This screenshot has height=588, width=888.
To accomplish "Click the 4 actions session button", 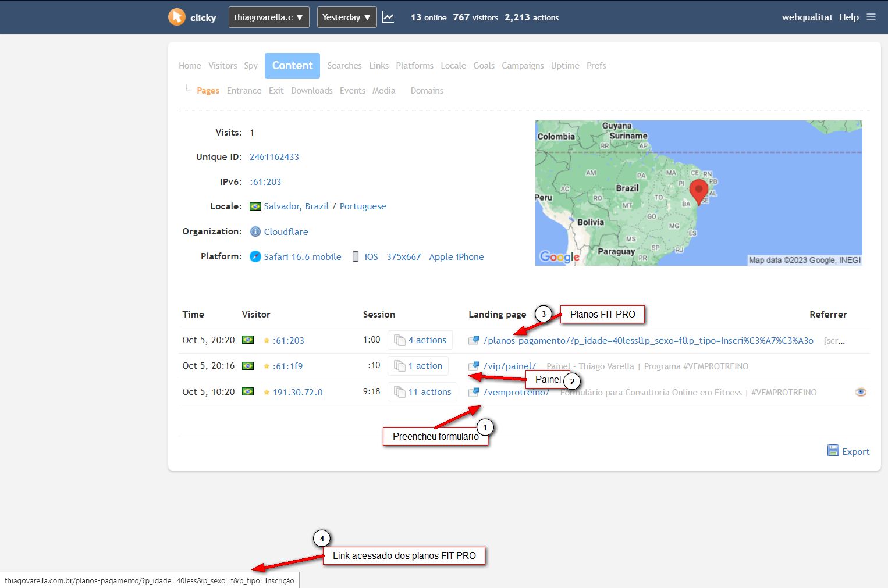I will pyautogui.click(x=420, y=340).
